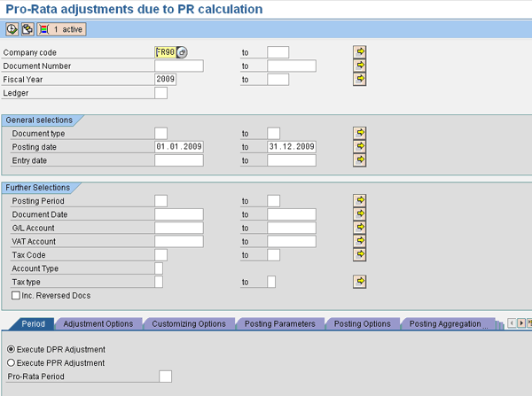Click the G/L Account 'to' field

click(x=292, y=228)
